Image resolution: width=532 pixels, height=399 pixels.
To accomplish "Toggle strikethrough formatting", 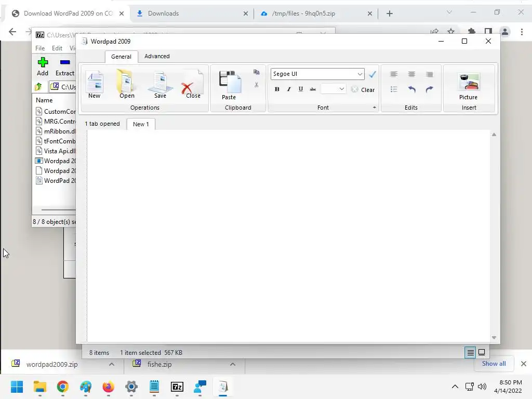I will [313, 89].
